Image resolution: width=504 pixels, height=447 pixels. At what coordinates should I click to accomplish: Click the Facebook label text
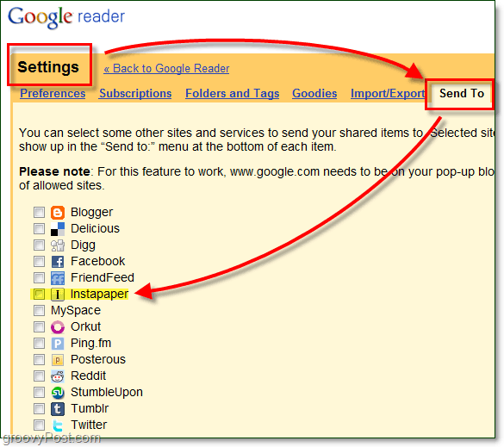click(97, 261)
